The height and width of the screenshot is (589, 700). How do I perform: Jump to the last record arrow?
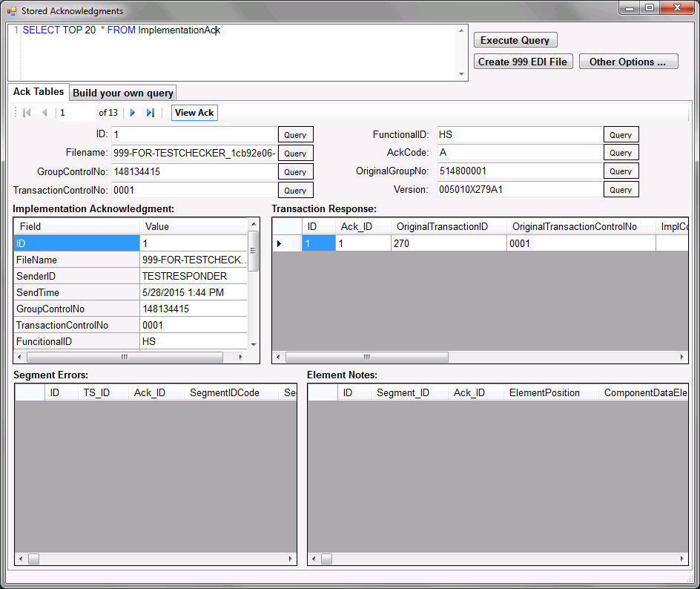click(x=151, y=113)
